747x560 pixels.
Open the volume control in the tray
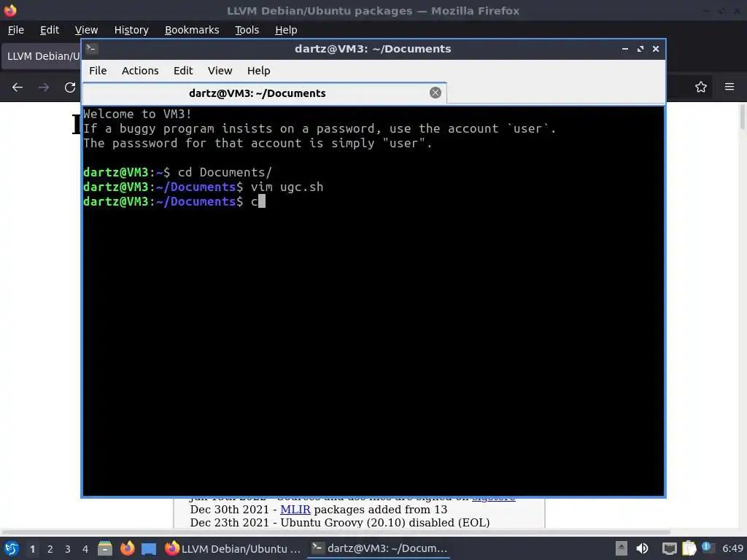point(642,548)
